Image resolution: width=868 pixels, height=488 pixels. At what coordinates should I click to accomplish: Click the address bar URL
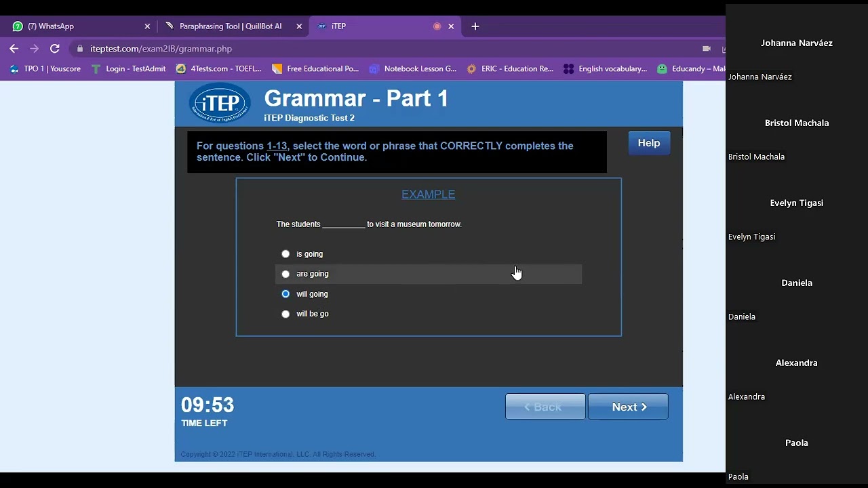point(161,49)
